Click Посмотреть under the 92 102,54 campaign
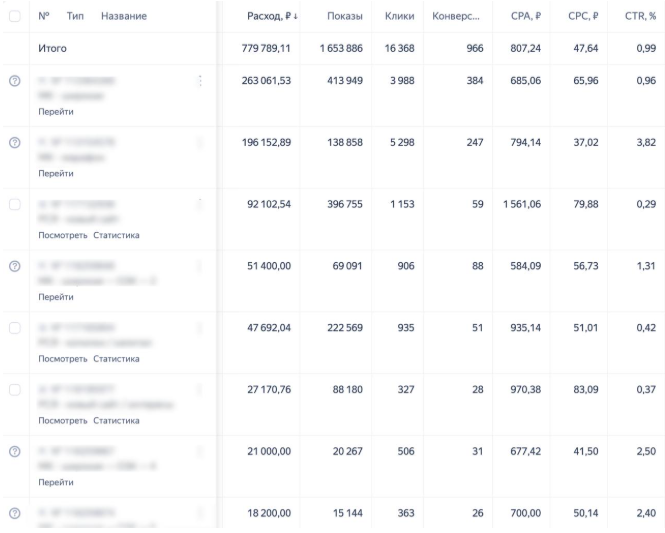This screenshot has width=665, height=533. coord(62,235)
